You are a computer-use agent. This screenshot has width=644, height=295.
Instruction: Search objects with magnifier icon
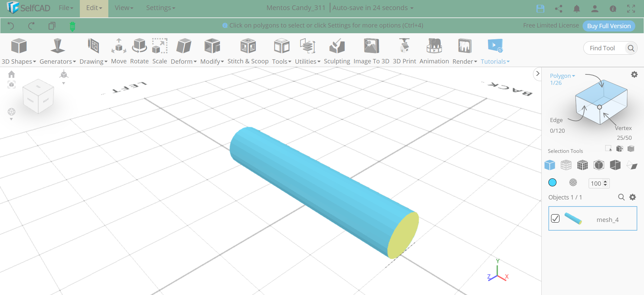[x=621, y=197]
